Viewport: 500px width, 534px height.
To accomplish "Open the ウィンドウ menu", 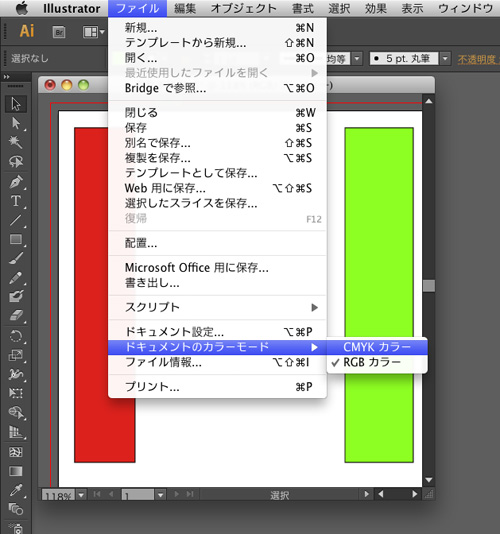I will pos(465,9).
